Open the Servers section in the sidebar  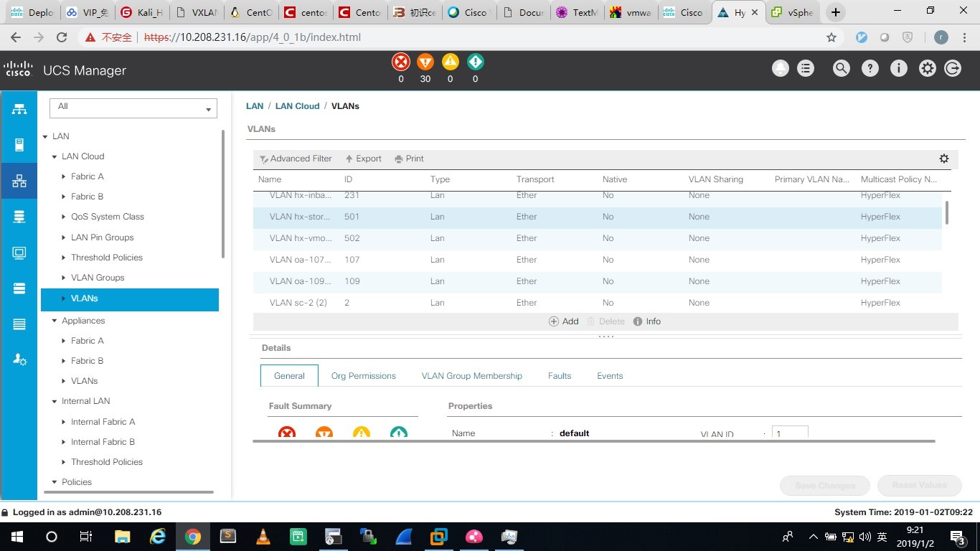19,145
